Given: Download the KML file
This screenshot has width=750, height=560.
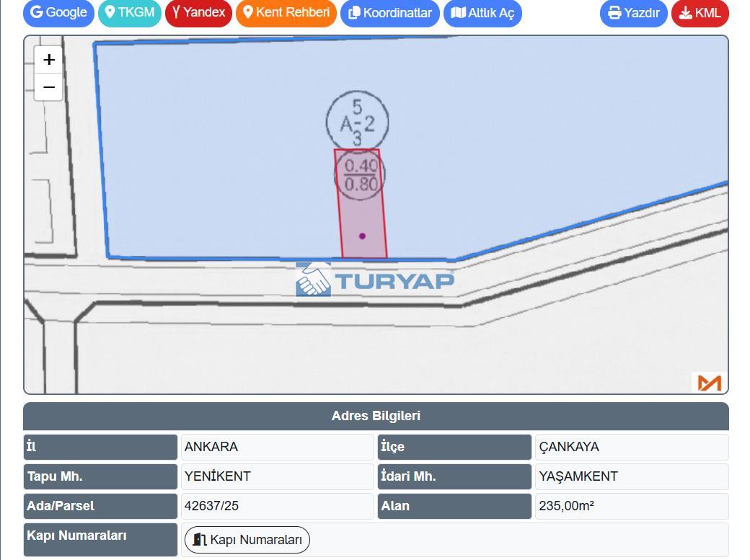Looking at the screenshot, I should 700,13.
